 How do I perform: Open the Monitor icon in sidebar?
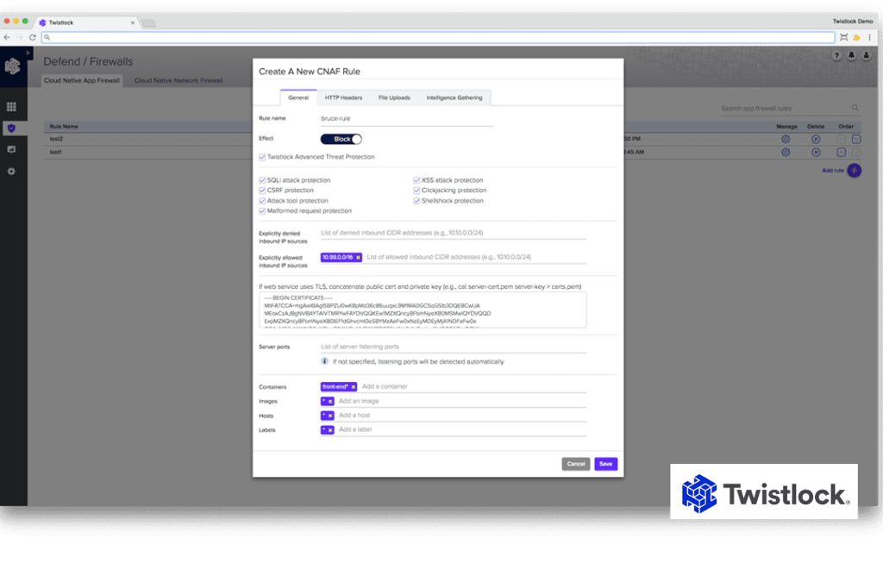click(11, 150)
